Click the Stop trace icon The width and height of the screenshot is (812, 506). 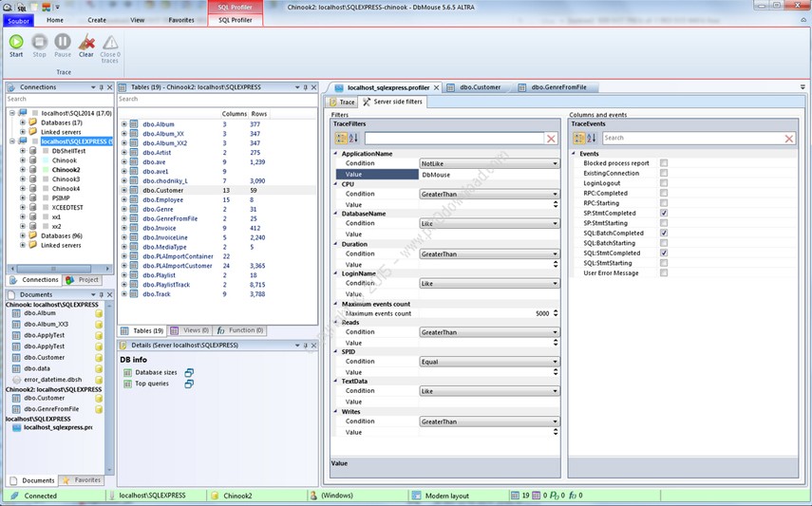pyautogui.click(x=39, y=42)
